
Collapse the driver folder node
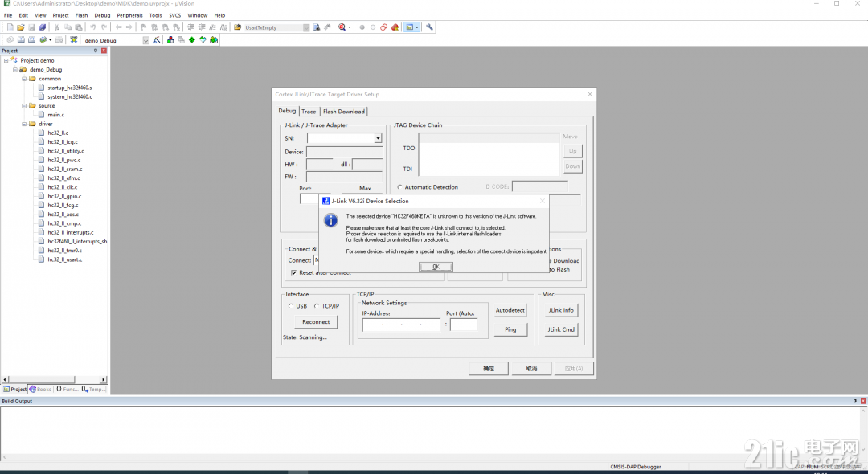[x=24, y=124]
